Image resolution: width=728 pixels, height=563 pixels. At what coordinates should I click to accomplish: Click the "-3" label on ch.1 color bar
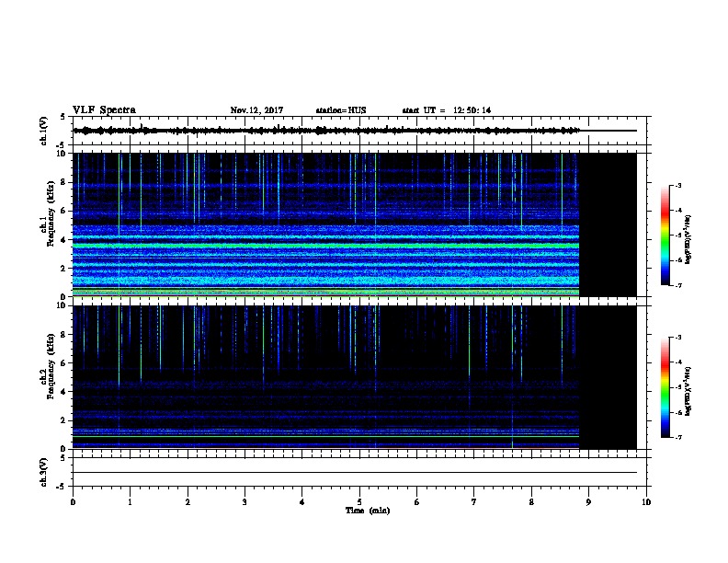(x=677, y=185)
